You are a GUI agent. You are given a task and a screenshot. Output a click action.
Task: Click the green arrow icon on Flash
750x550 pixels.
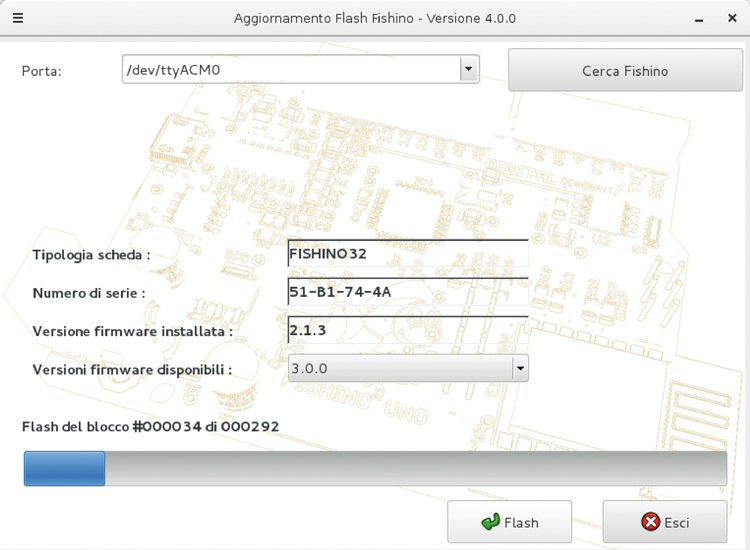pos(490,522)
